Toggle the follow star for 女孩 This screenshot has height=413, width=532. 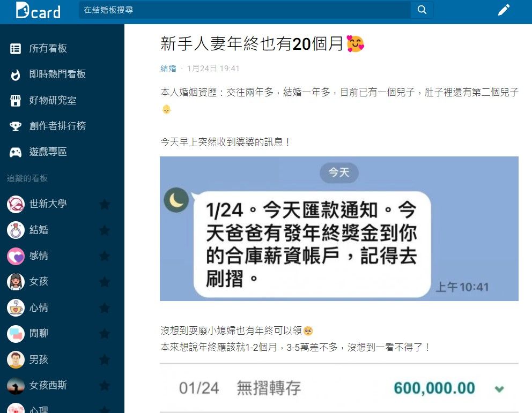click(x=105, y=282)
